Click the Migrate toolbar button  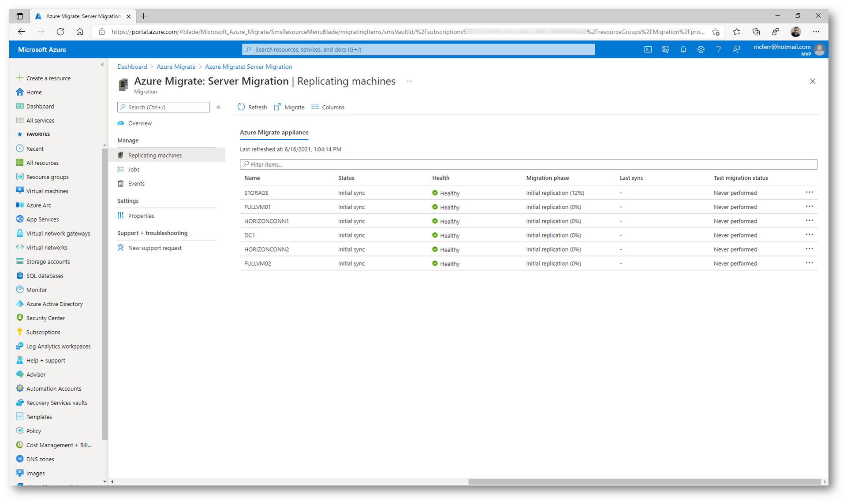[x=289, y=107]
